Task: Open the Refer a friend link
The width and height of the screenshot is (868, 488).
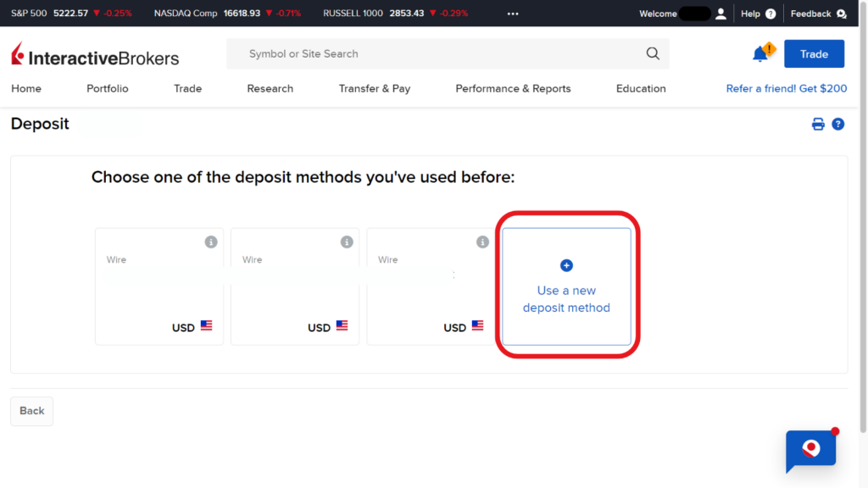Action: [786, 87]
